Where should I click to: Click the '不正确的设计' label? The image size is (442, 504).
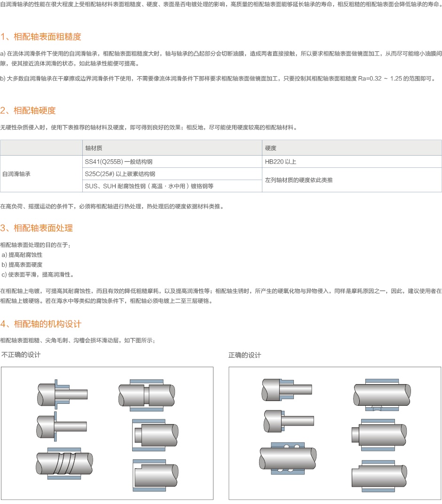click(x=21, y=354)
